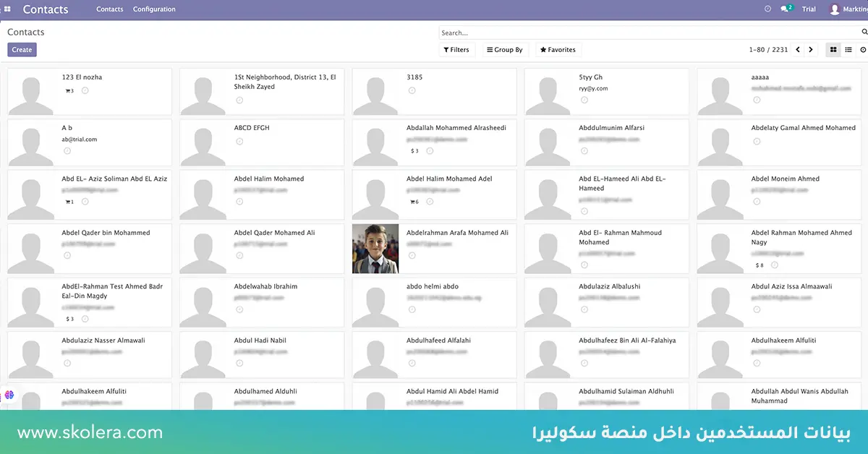Open Abdulaziz Nasser Almawali contact
The width and height of the screenshot is (868, 454).
pos(90,355)
